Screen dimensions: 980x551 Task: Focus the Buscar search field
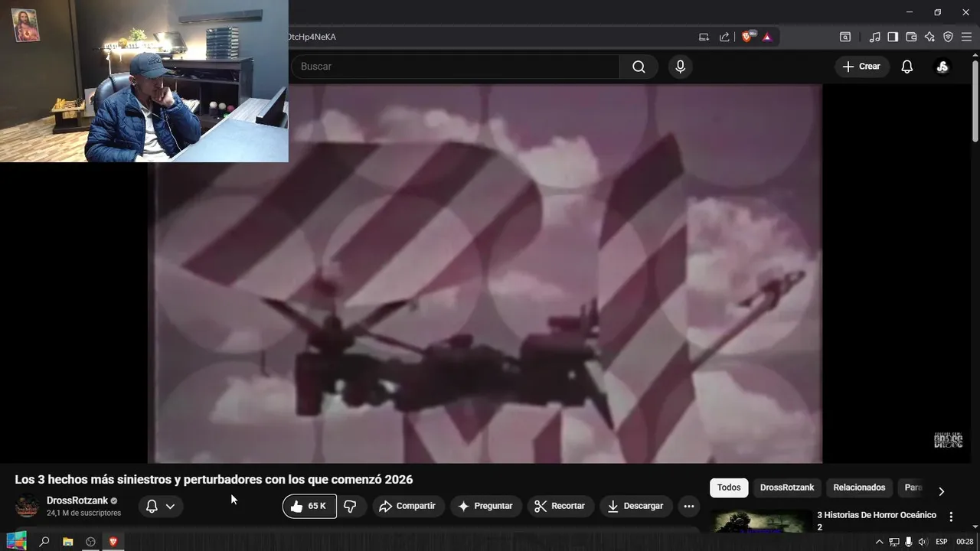click(x=456, y=67)
